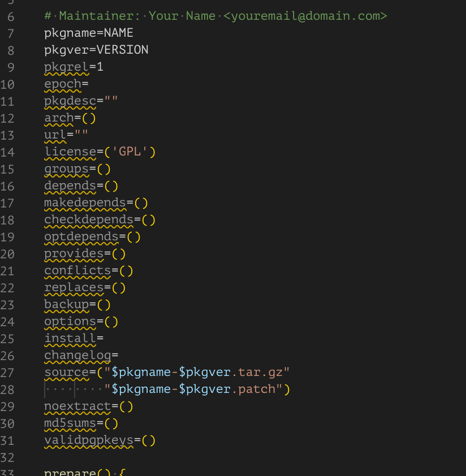This screenshot has width=466, height=476.
Task: Click the depends=() line on line 16
Action: click(x=81, y=186)
